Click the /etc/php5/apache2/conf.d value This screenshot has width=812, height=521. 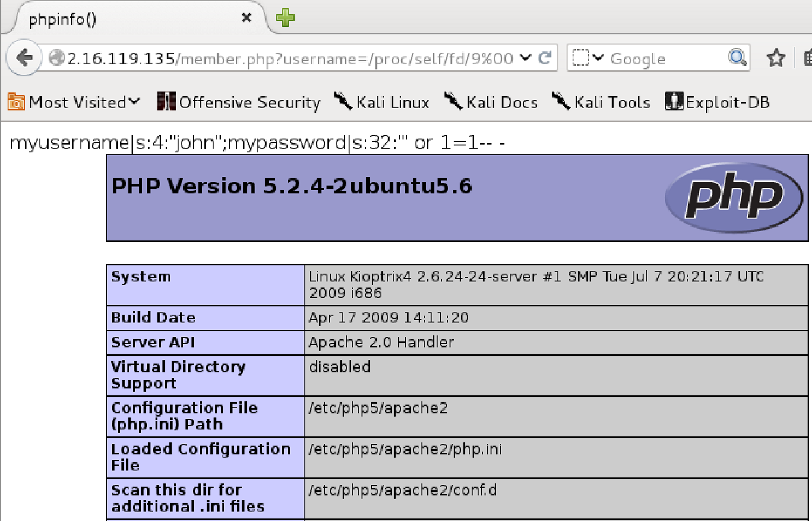pyautogui.click(x=403, y=490)
